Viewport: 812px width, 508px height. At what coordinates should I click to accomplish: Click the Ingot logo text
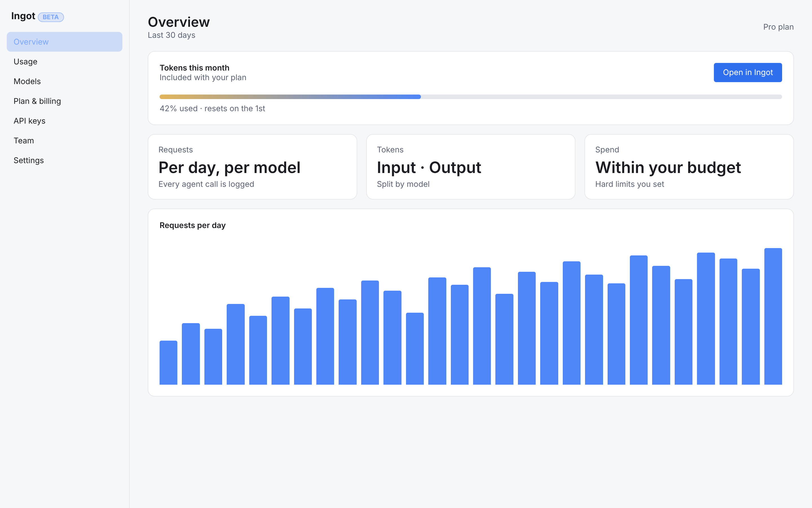click(23, 16)
